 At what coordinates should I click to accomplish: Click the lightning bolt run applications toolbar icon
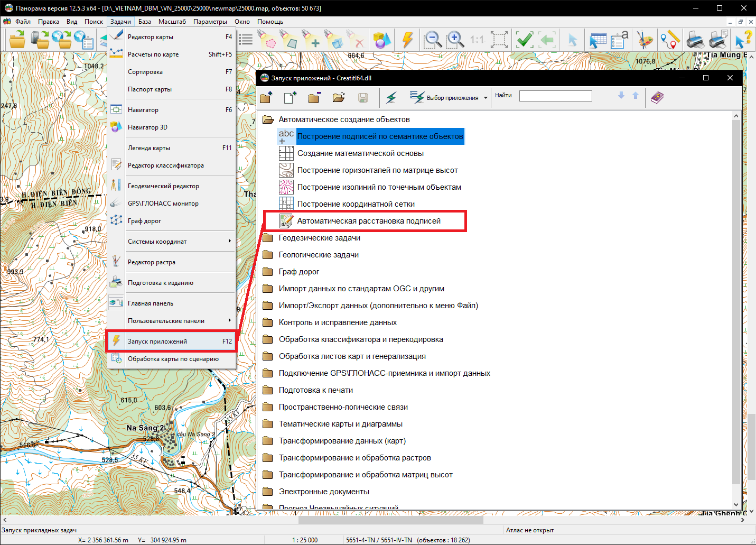tap(407, 40)
